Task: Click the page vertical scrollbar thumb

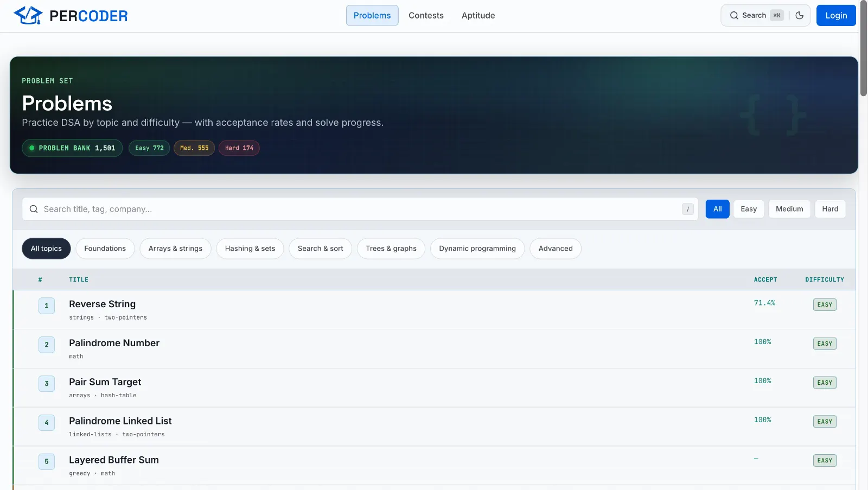Action: pyautogui.click(x=863, y=49)
